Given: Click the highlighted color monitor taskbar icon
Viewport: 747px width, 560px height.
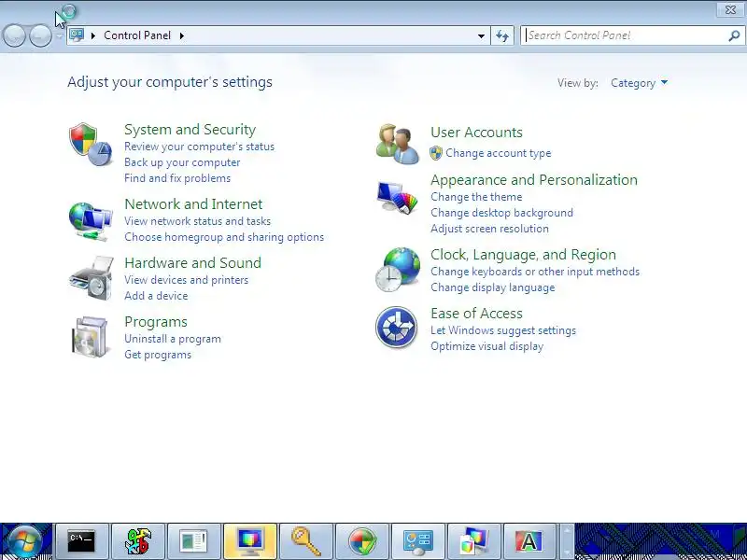Looking at the screenshot, I should (x=250, y=541).
